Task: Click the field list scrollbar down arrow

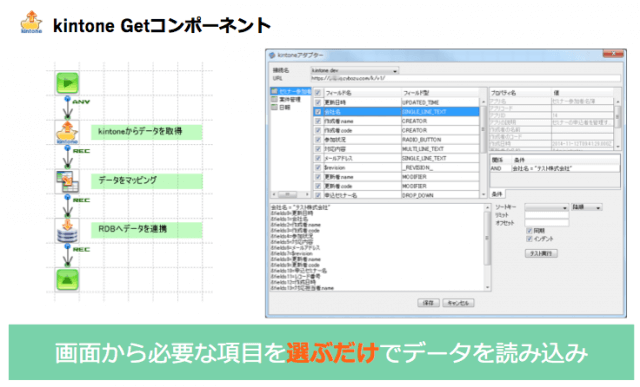Action: point(483,195)
